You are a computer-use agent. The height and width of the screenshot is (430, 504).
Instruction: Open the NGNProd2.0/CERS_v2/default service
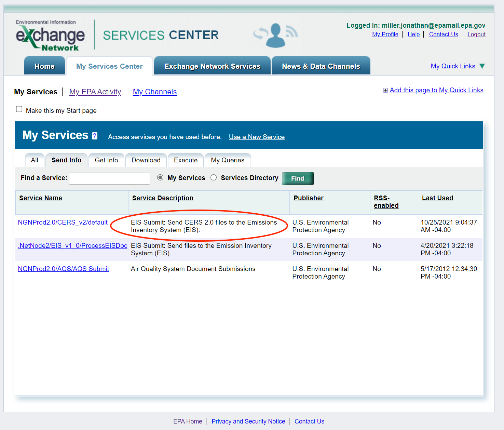coord(63,222)
